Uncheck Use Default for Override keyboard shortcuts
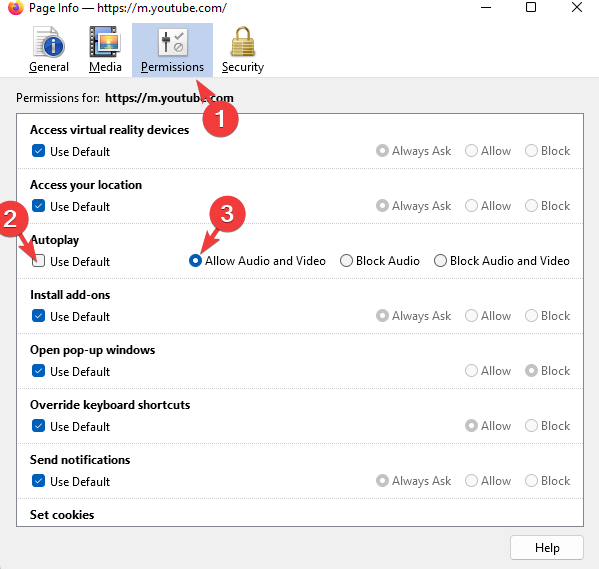Screen dimensions: 599x569 pos(38,426)
